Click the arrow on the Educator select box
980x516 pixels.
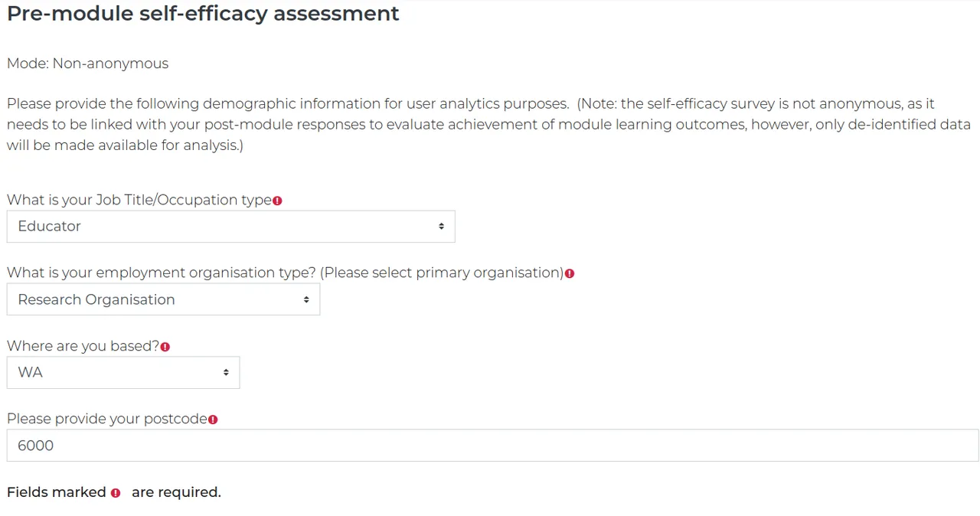pos(441,227)
